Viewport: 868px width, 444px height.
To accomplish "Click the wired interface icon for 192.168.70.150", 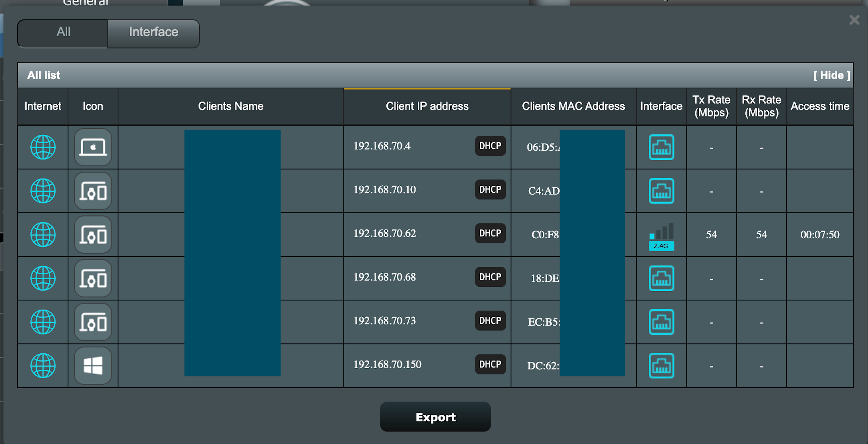I will pos(661,366).
